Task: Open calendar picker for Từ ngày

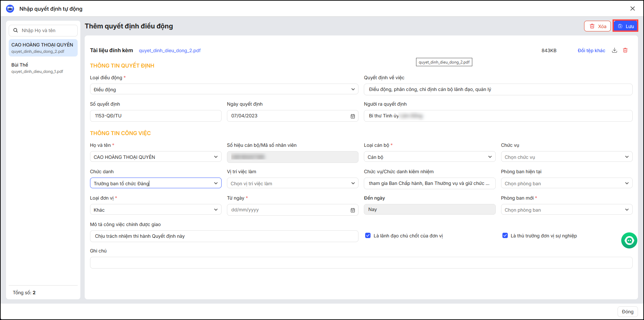Action: [x=352, y=210]
